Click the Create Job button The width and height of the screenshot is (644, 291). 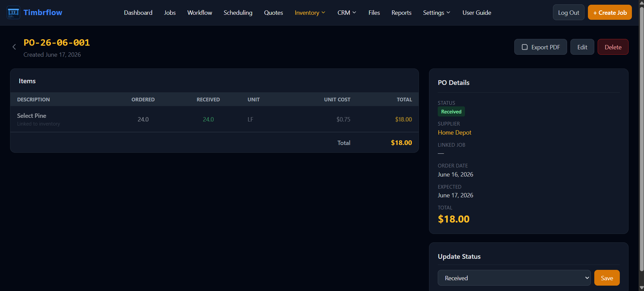click(610, 12)
